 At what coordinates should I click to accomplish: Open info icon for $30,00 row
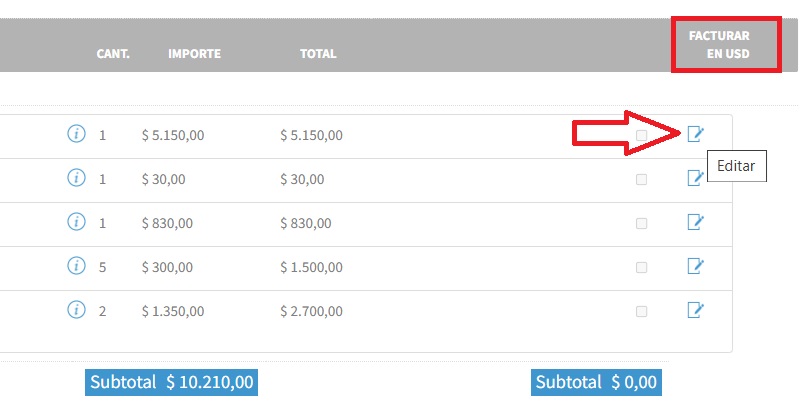[76, 178]
